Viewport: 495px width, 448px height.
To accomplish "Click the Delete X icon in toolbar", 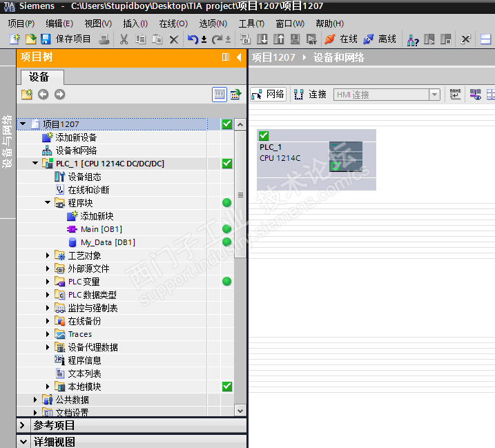I will [173, 39].
